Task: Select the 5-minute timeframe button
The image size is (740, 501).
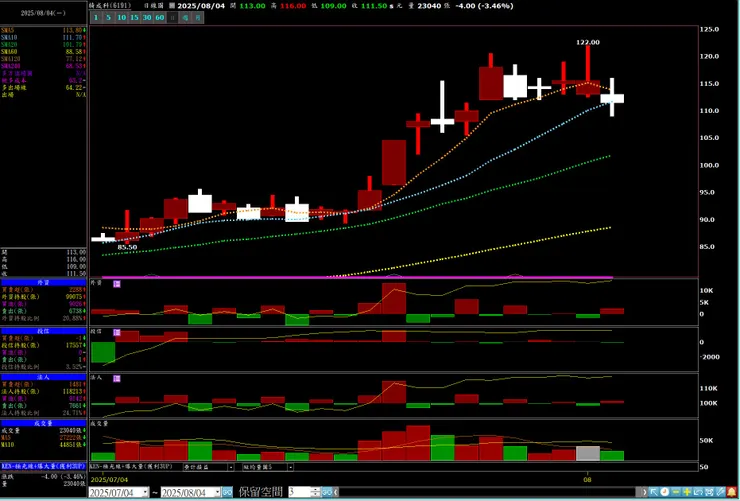Action: click(x=109, y=17)
